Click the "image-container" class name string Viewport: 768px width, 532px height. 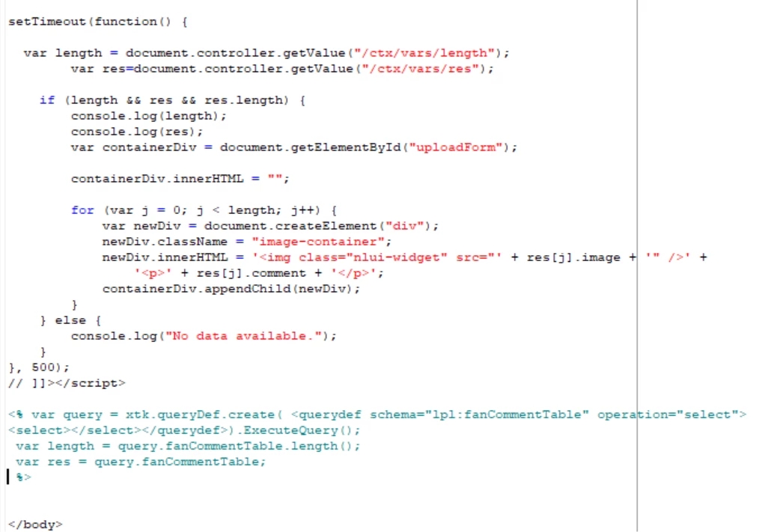(318, 242)
